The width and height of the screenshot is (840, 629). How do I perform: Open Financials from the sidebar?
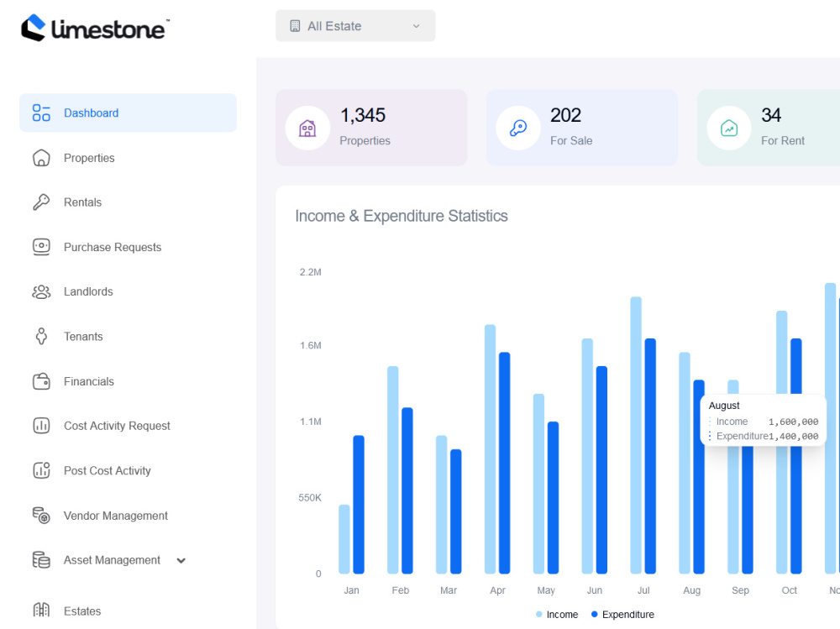(89, 381)
